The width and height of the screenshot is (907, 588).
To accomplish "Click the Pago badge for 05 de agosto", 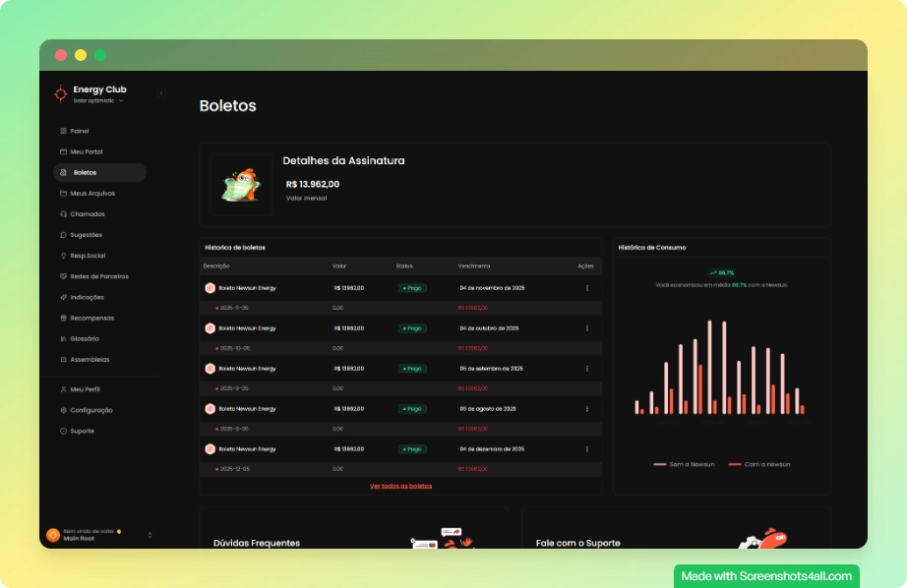I will click(412, 409).
